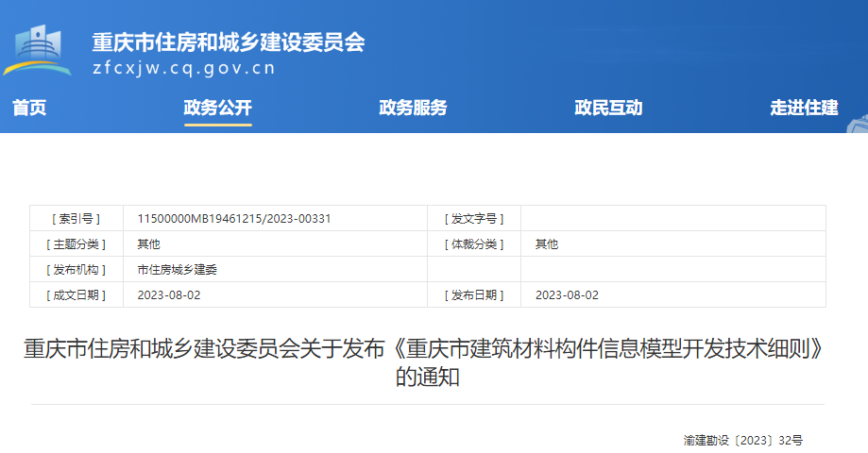This screenshot has width=868, height=453.
Task: Select the index number 11500000MB19461215/2023-00331
Action: point(234,219)
